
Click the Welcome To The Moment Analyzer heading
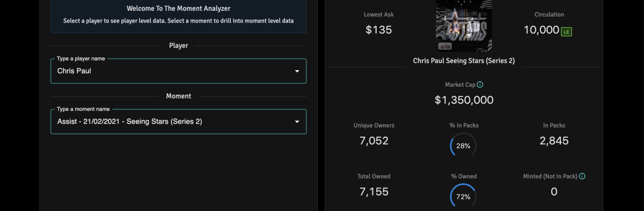(x=178, y=9)
